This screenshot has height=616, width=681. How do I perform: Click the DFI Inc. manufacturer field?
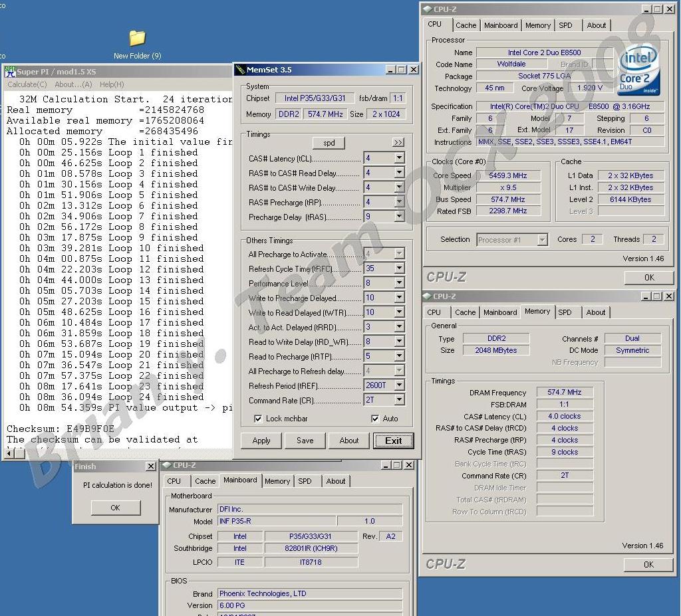[x=310, y=509]
